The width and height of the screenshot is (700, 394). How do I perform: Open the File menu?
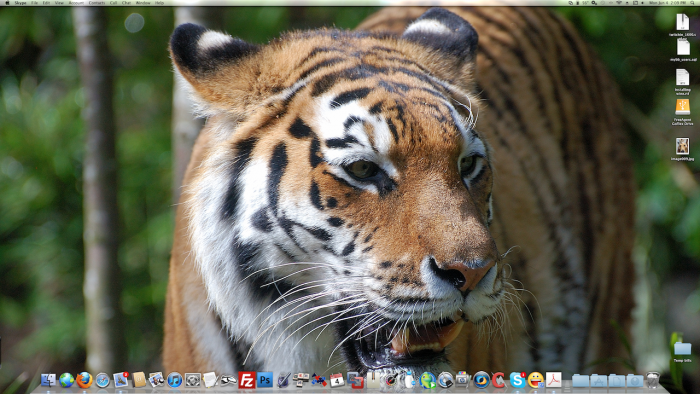tap(34, 3)
